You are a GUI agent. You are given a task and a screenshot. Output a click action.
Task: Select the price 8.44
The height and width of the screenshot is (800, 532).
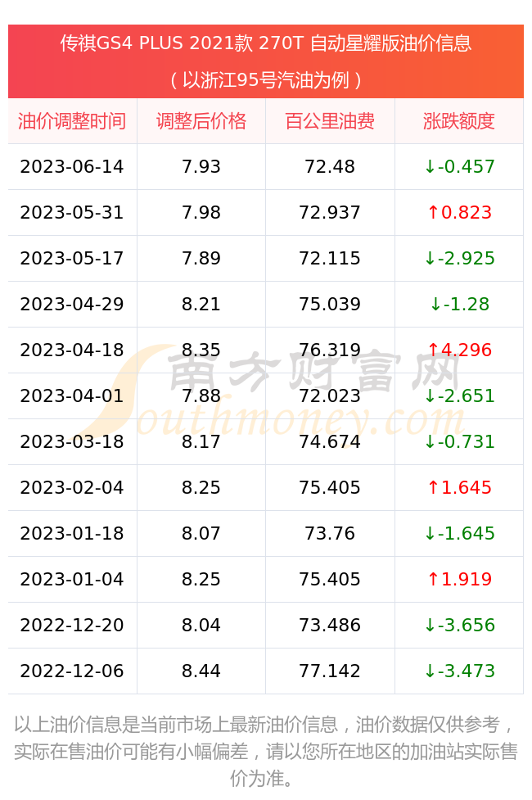coord(201,672)
